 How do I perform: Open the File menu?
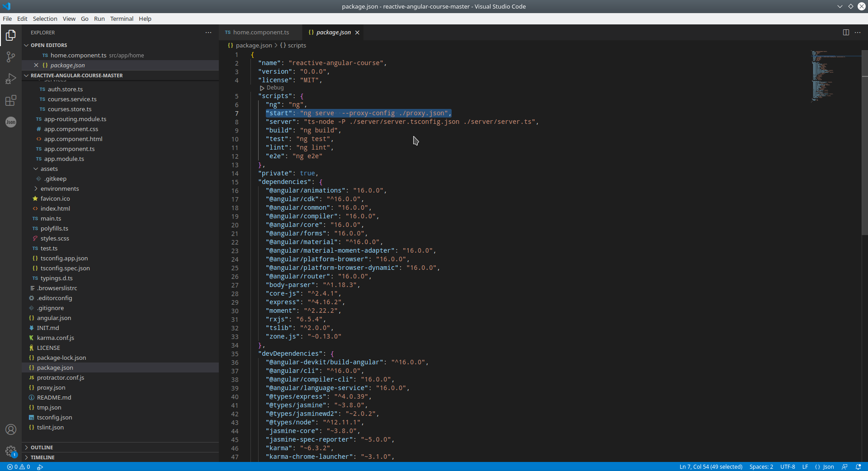point(7,19)
